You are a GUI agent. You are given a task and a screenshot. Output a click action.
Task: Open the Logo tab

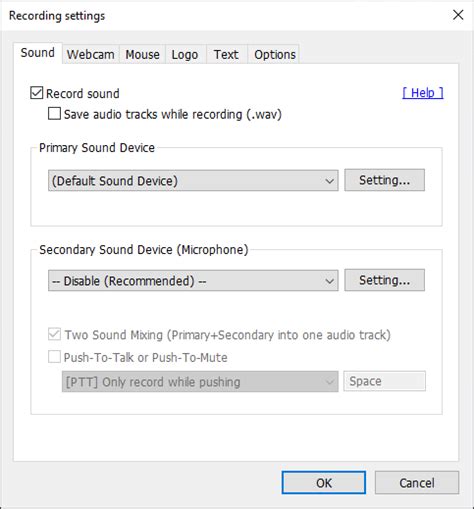[185, 54]
